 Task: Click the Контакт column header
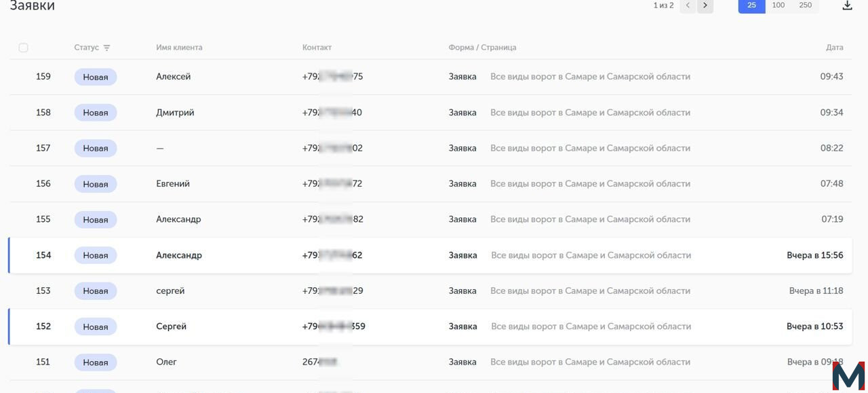[x=317, y=48]
